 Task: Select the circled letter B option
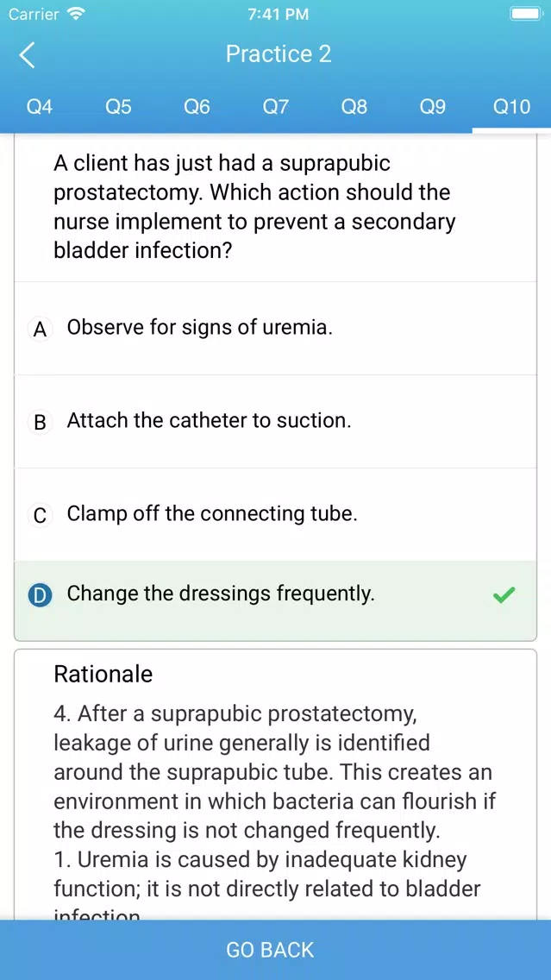[40, 422]
